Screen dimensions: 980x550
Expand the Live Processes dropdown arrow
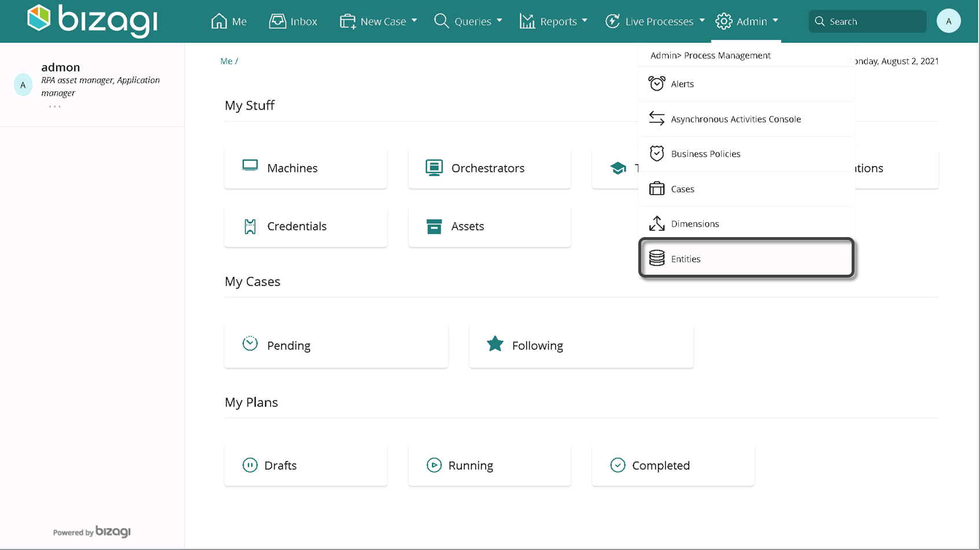(x=702, y=21)
